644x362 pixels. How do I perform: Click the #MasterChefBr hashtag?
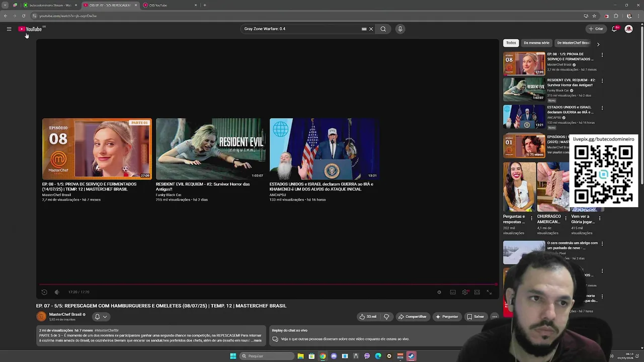(x=106, y=330)
